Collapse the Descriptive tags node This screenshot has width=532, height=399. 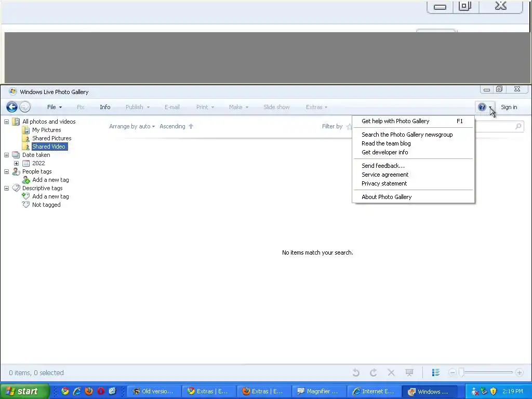pyautogui.click(x=6, y=188)
